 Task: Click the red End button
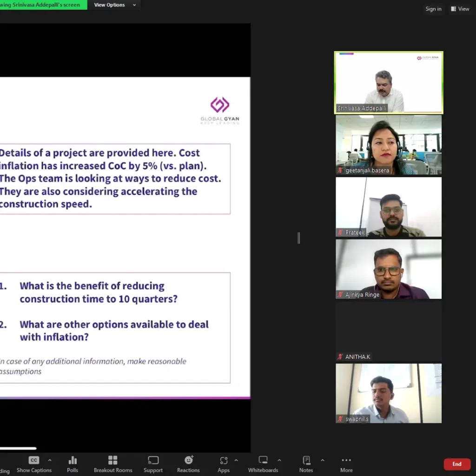point(457,464)
